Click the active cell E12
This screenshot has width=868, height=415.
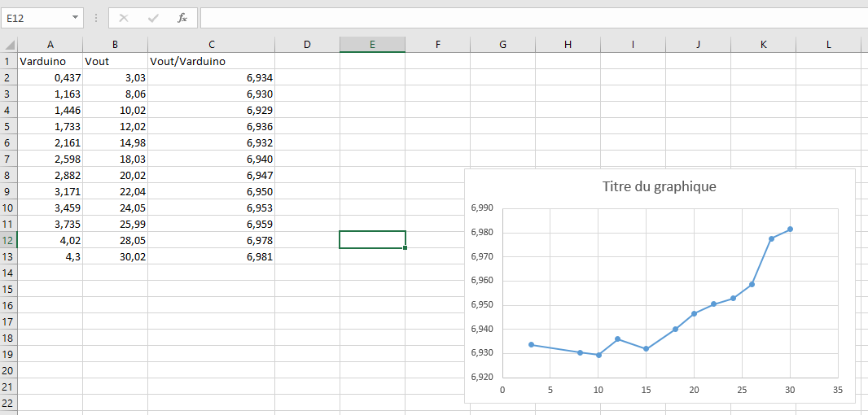pyautogui.click(x=373, y=239)
